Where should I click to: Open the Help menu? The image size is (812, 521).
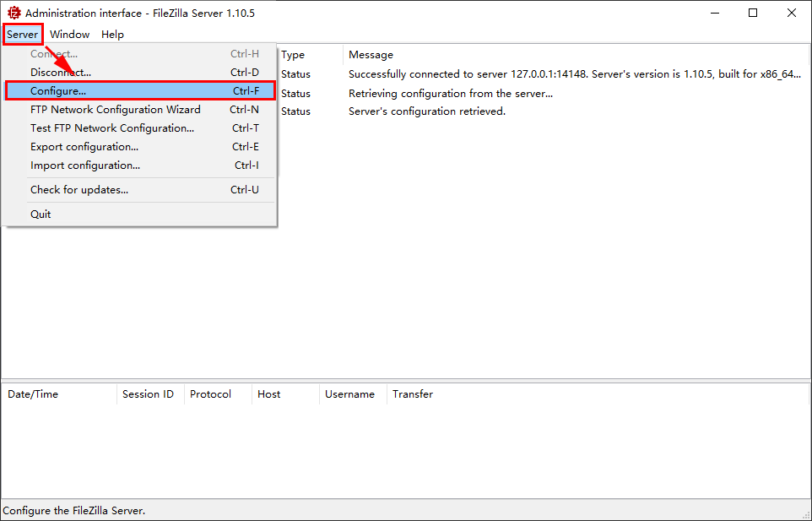click(x=112, y=35)
